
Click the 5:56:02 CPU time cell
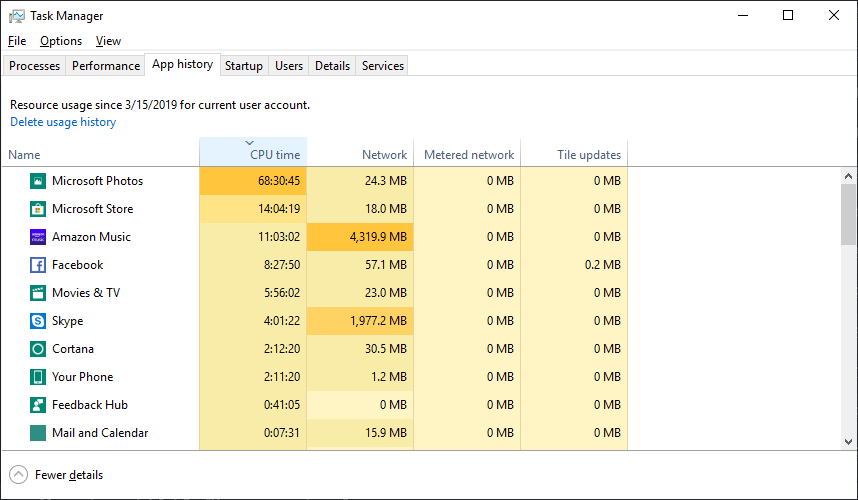[x=253, y=293]
